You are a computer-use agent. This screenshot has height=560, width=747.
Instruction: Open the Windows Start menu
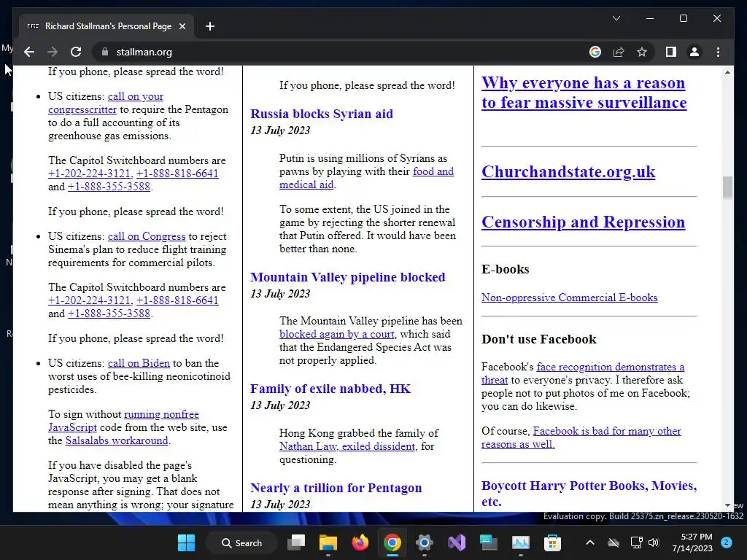click(186, 542)
